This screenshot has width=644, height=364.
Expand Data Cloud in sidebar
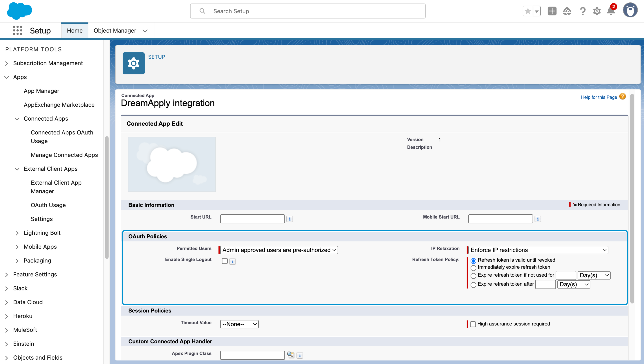point(7,302)
